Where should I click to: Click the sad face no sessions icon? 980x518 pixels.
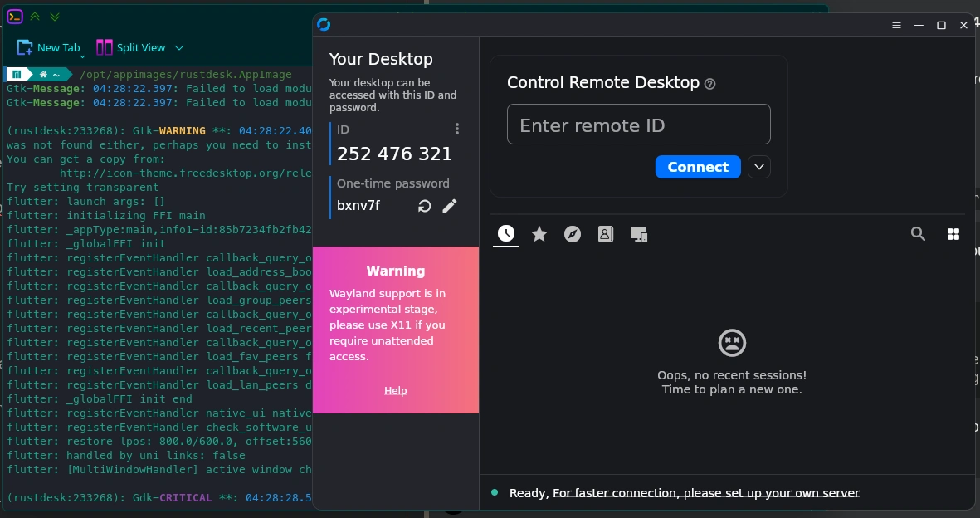point(732,343)
